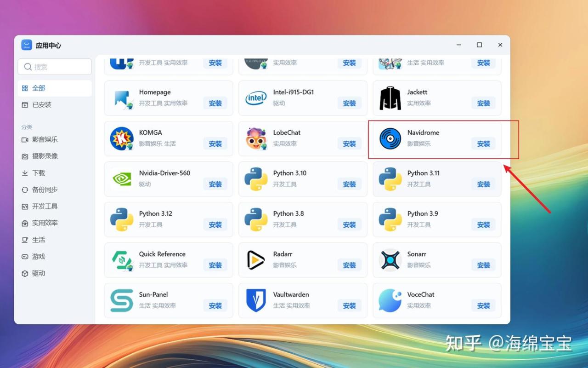Click the Nvidia-Driver-560 name text
The width and height of the screenshot is (588, 368).
pos(164,173)
